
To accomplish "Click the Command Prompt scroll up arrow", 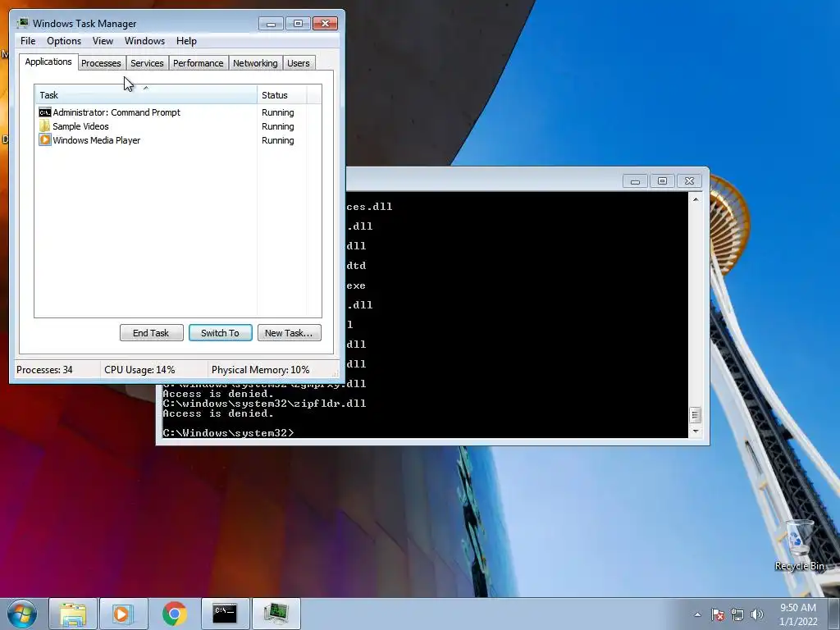I will click(696, 199).
